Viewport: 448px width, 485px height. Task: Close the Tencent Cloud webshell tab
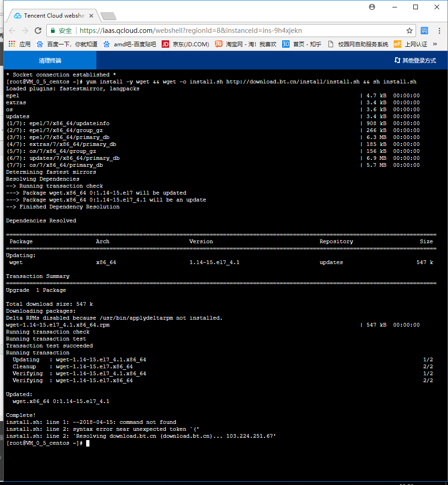(91, 16)
